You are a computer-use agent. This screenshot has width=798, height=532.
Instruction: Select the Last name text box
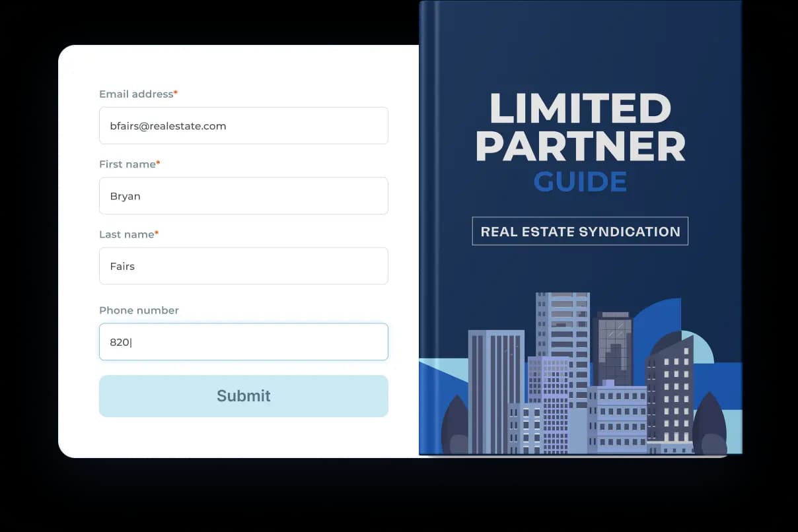point(243,266)
